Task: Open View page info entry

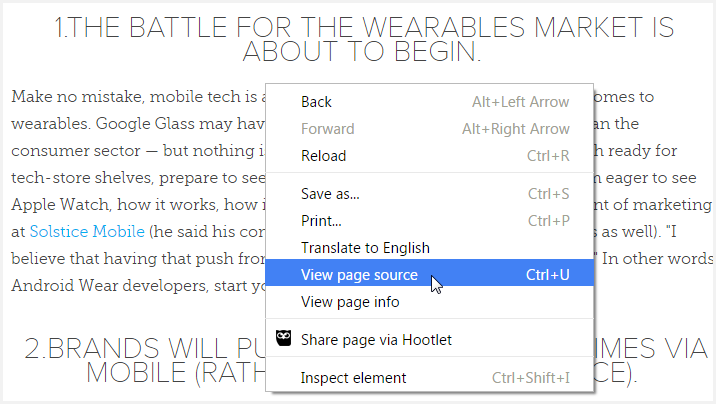Action: [350, 301]
